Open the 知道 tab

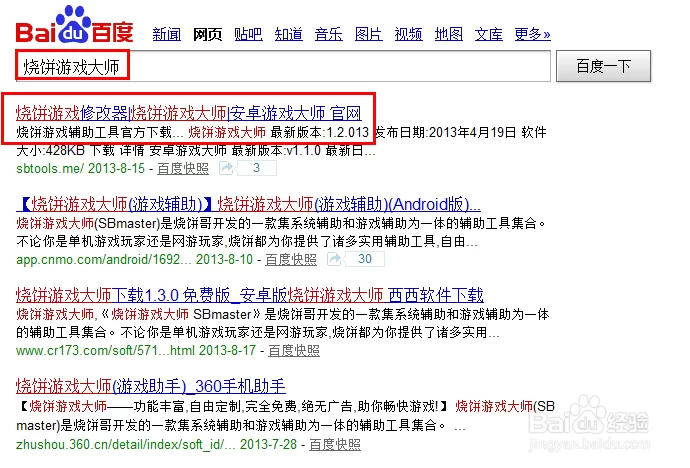click(289, 34)
